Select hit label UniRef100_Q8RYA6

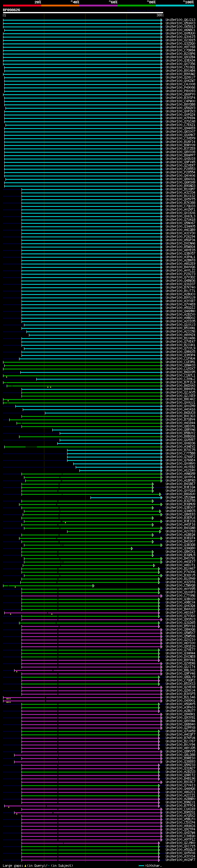180,430
